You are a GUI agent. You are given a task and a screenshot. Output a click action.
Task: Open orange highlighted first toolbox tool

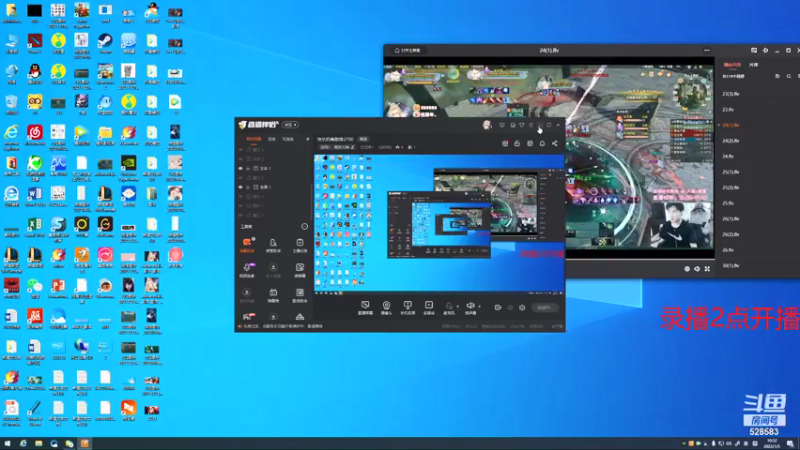(x=247, y=245)
